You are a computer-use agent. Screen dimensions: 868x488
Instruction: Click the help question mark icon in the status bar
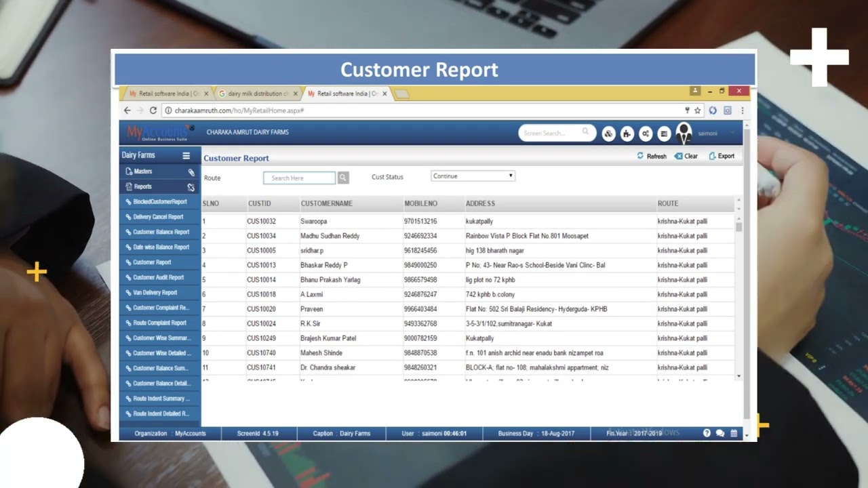tap(707, 433)
